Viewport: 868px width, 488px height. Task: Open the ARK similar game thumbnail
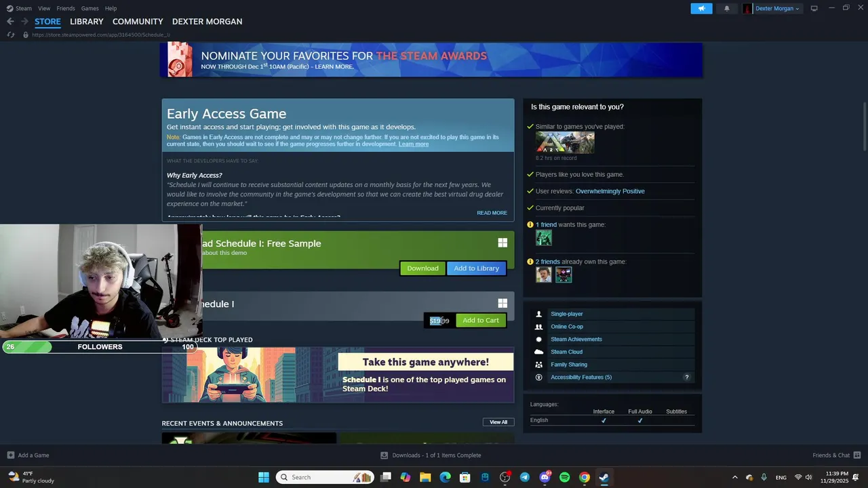565,142
